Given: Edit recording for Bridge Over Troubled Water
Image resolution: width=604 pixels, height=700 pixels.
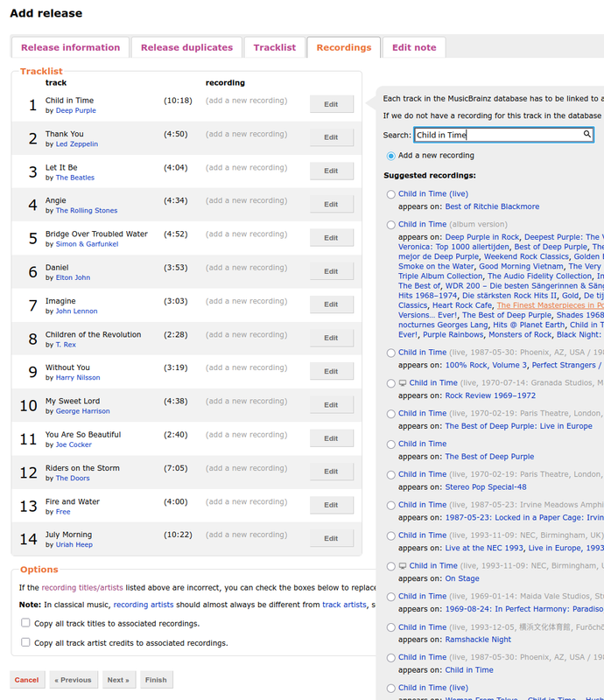Looking at the screenshot, I should click(x=332, y=237).
